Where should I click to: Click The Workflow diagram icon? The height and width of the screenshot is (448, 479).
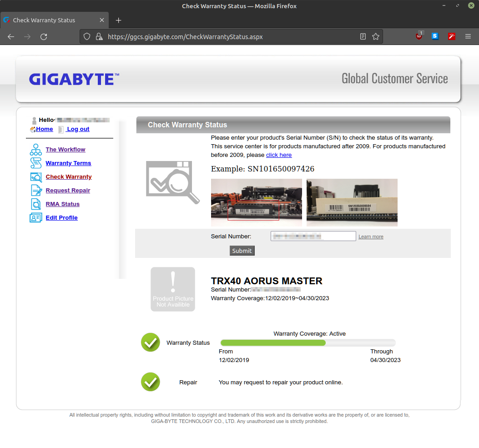click(36, 150)
